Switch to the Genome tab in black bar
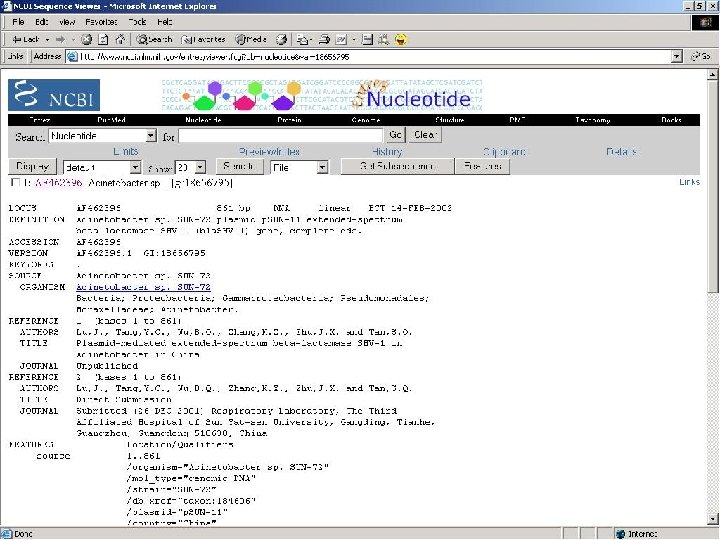720x540 pixels. pyautogui.click(x=366, y=120)
